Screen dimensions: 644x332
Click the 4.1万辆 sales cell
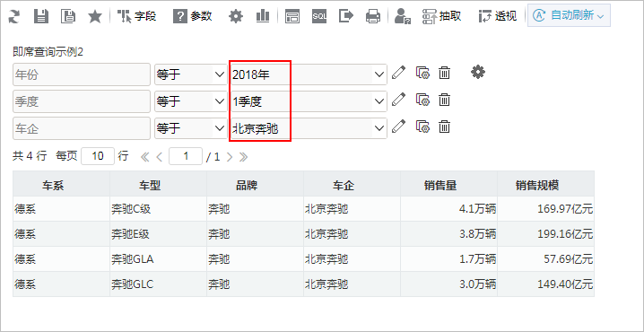[448, 209]
